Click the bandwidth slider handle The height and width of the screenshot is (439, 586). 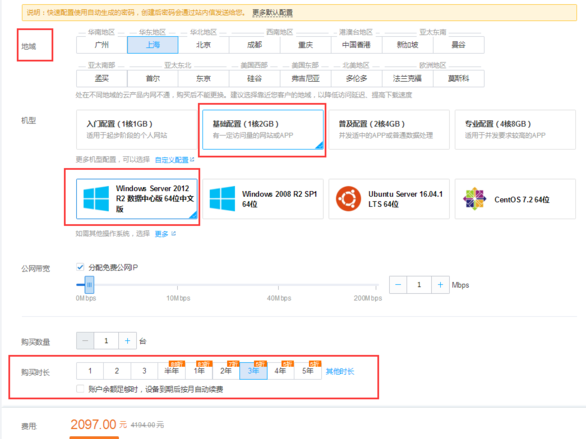tap(89, 285)
